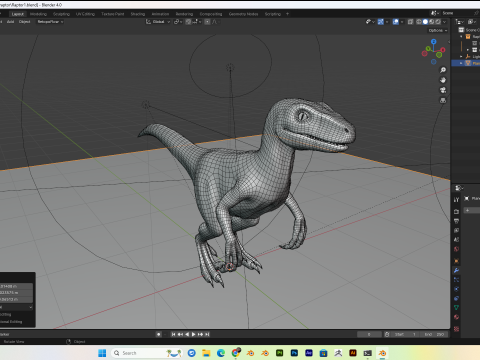Switch to the Shading workspace tab
Viewport: 480px width, 360px height.
(x=138, y=14)
